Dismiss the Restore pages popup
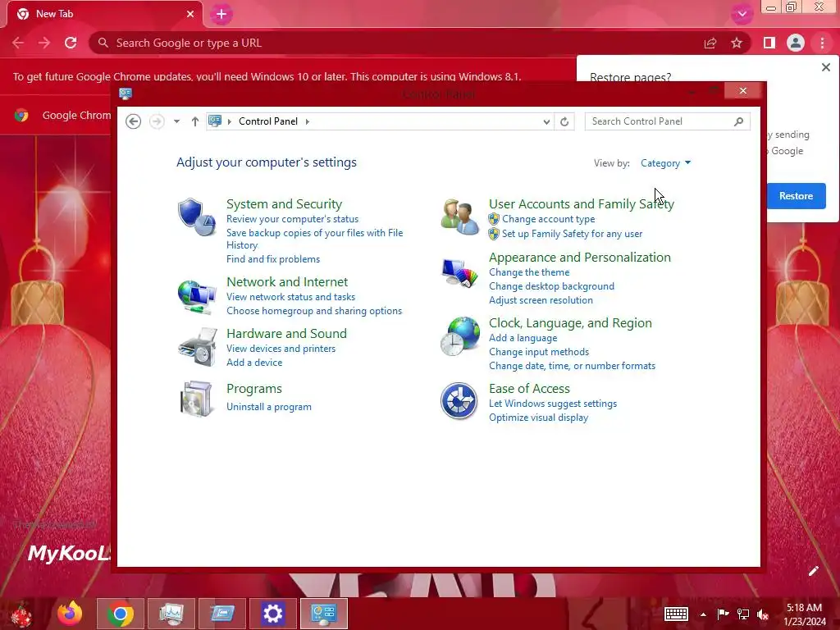Image resolution: width=840 pixels, height=630 pixels. click(x=826, y=67)
